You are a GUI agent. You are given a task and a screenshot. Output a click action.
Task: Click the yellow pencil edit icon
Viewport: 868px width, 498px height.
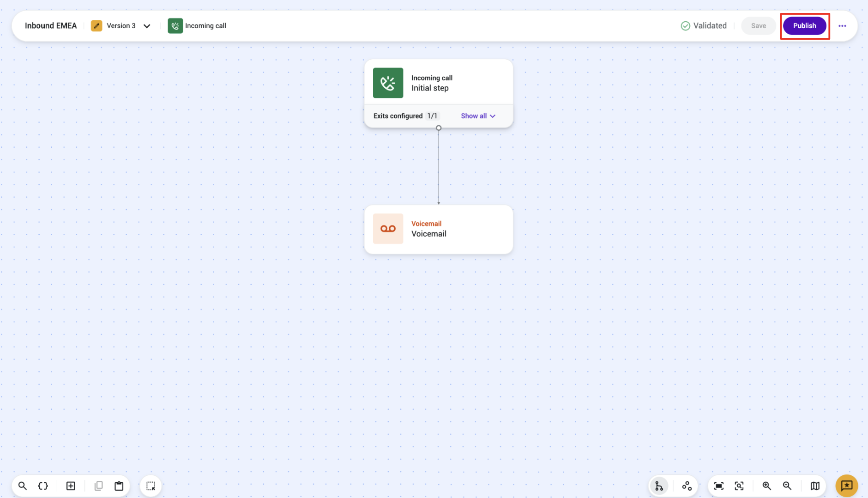(x=96, y=26)
